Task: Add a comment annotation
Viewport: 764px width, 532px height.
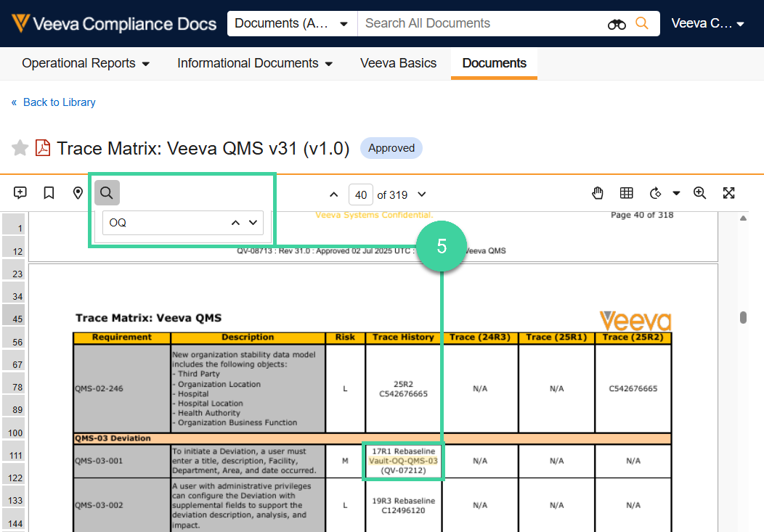Action: click(x=20, y=193)
